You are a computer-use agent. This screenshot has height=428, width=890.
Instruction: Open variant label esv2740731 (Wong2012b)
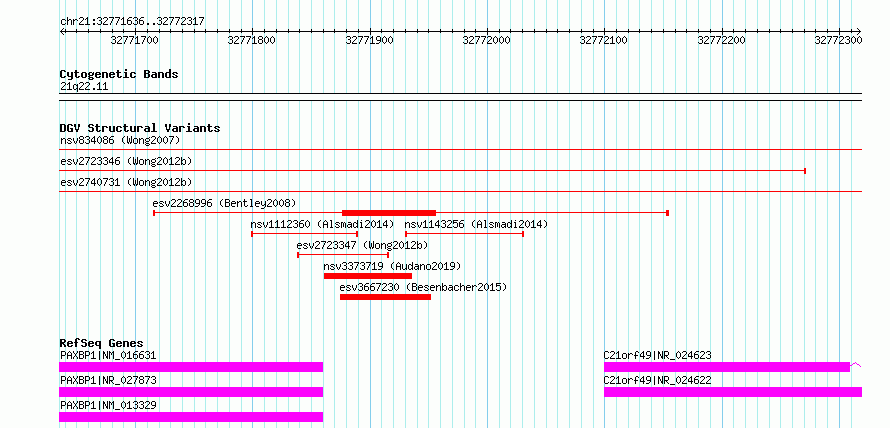(x=126, y=182)
